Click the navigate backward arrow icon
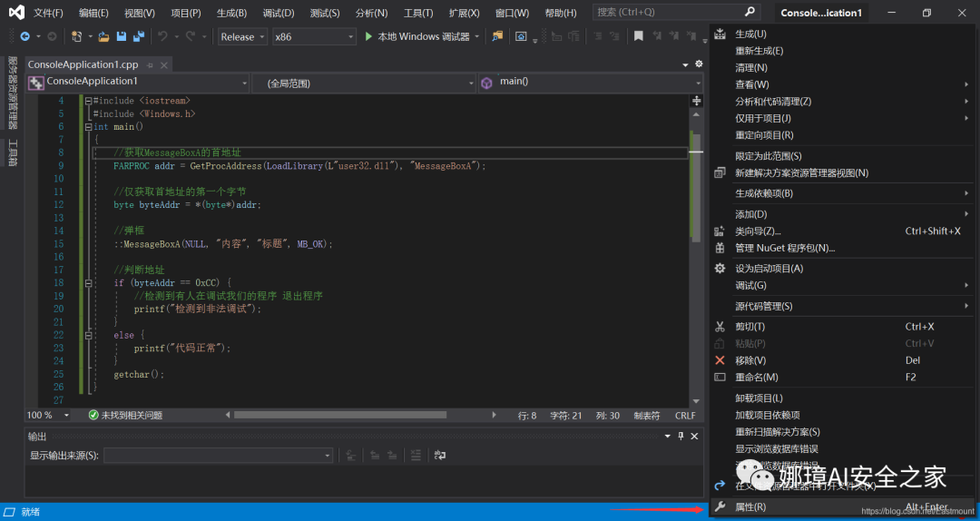 click(24, 36)
